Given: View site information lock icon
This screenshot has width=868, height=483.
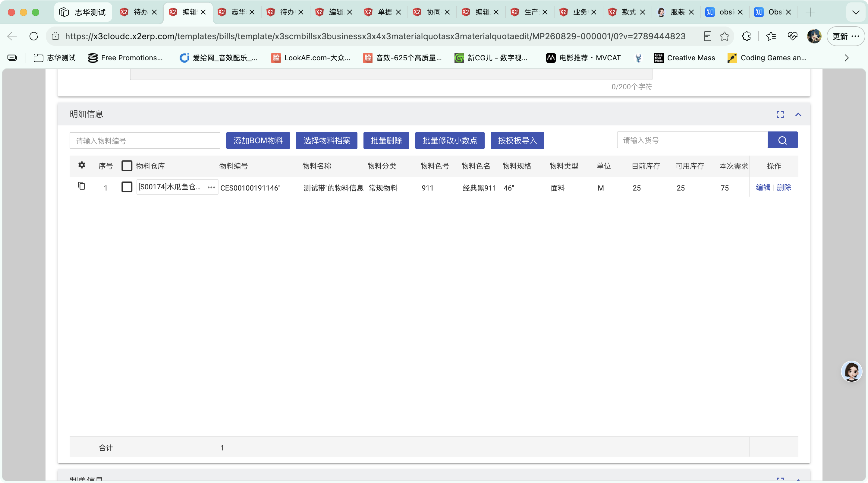Looking at the screenshot, I should click(x=55, y=36).
